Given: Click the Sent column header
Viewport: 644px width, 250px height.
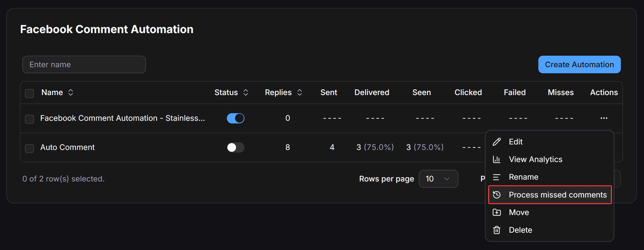Looking at the screenshot, I should pos(329,92).
